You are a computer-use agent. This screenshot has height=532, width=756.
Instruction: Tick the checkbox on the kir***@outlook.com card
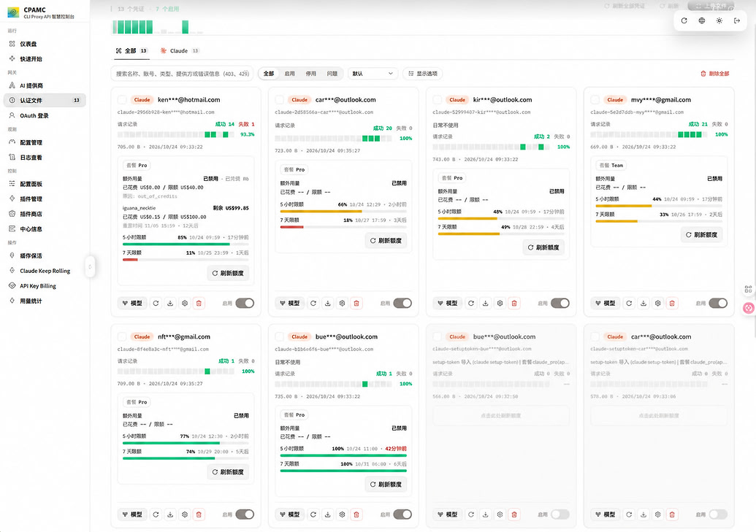click(438, 100)
